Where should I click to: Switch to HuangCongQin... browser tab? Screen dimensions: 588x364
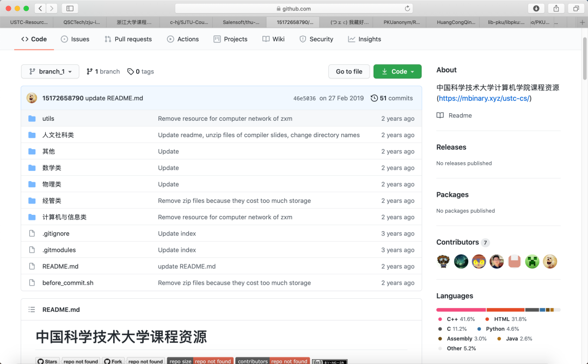454,22
